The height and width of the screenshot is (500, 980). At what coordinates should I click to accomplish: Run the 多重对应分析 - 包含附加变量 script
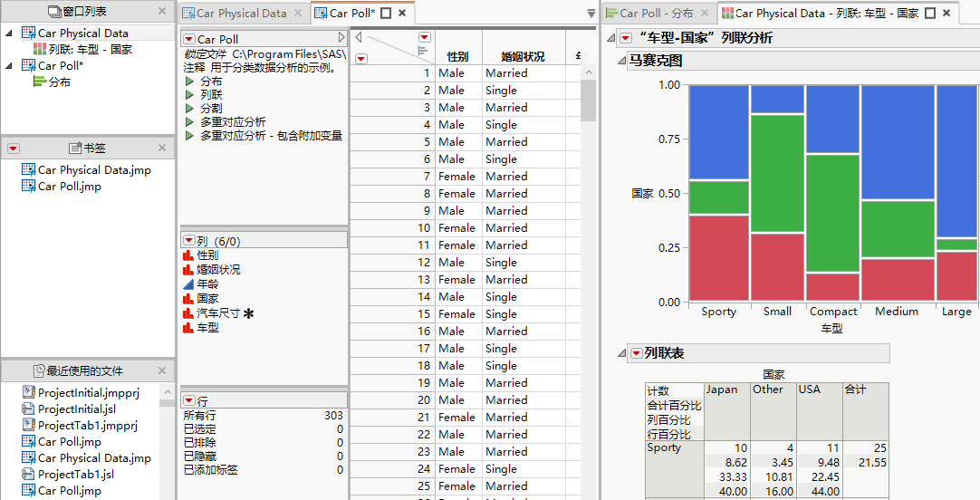tap(190, 136)
